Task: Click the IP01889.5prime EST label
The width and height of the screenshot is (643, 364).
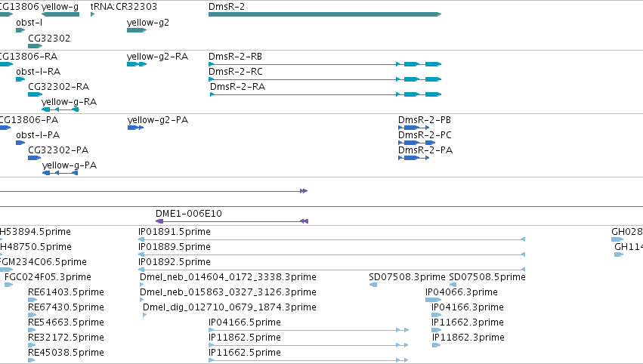Action: pyautogui.click(x=175, y=247)
